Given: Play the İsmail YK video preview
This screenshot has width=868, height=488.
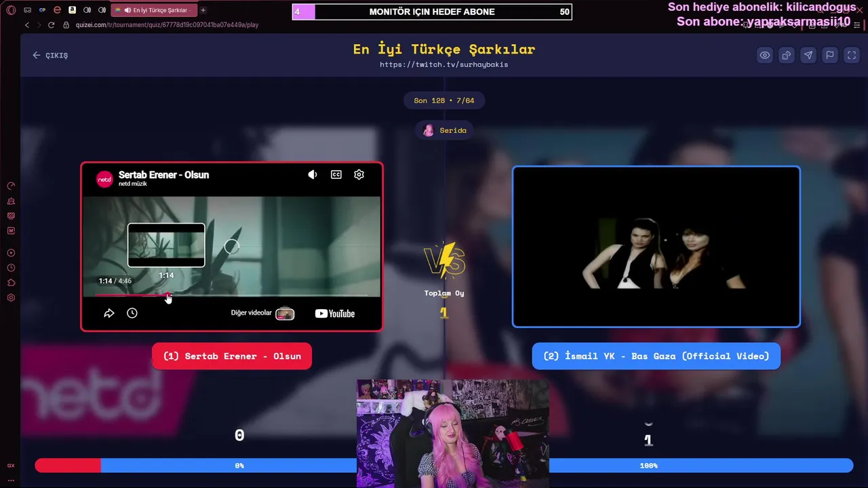Looking at the screenshot, I should coord(656,247).
